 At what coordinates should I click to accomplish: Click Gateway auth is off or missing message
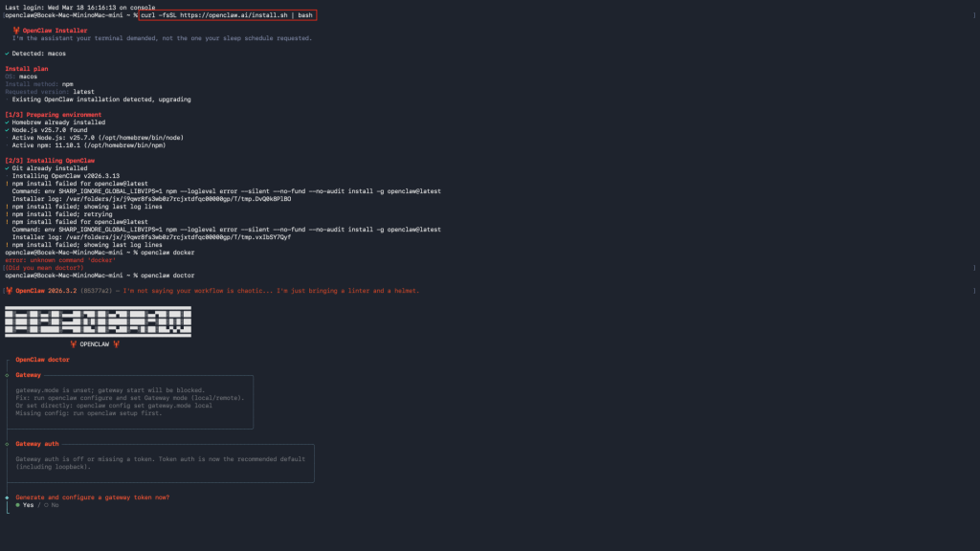coord(160,463)
